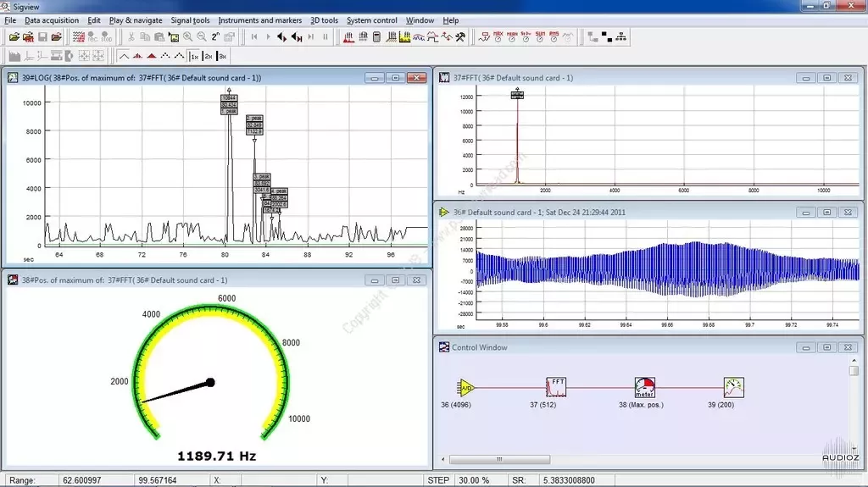Click the scissors cut icon
This screenshot has height=487, width=868.
pos(131,37)
